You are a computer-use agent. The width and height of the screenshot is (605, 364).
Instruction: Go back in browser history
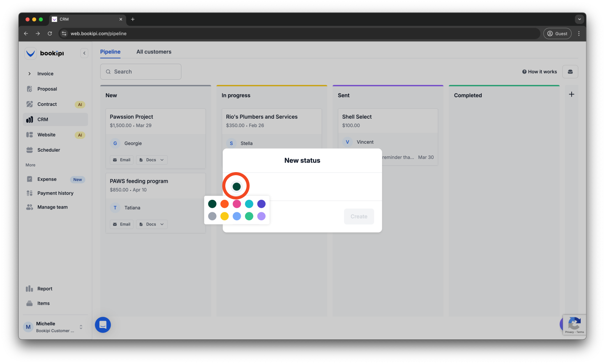pyautogui.click(x=26, y=33)
